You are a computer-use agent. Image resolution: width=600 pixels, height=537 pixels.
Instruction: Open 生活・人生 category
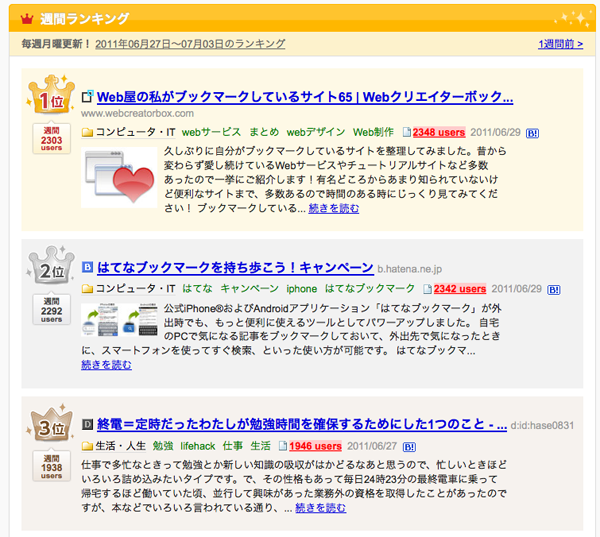pos(121,446)
